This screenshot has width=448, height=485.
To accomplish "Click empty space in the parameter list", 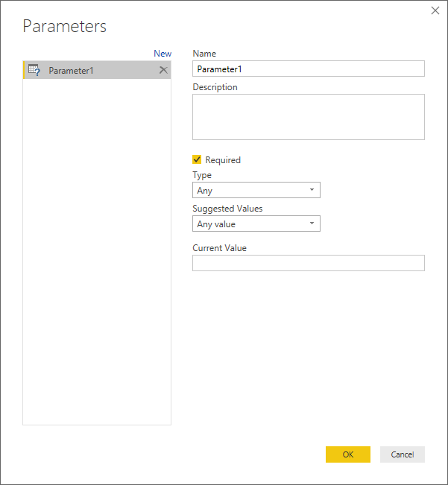I will point(97,261).
